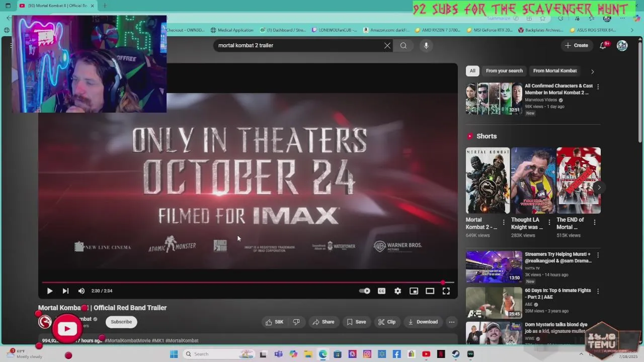The image size is (644, 362).
Task: Open the Amazon darkFi bookmark
Action: click(386, 30)
